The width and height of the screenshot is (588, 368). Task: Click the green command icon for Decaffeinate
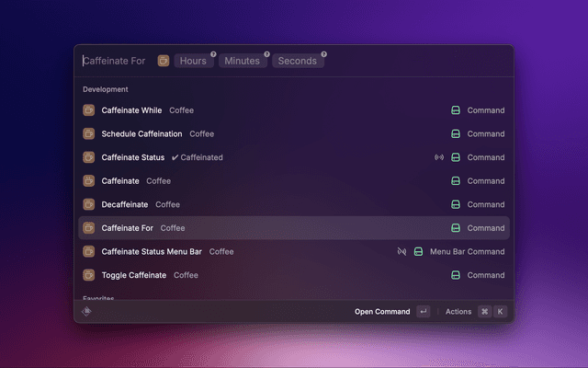coord(455,204)
